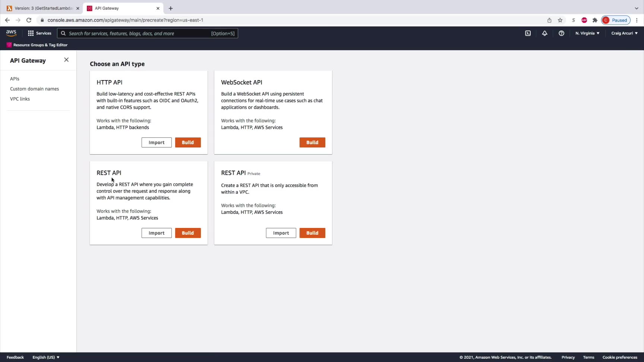Open the Terms link in footer

(x=588, y=357)
